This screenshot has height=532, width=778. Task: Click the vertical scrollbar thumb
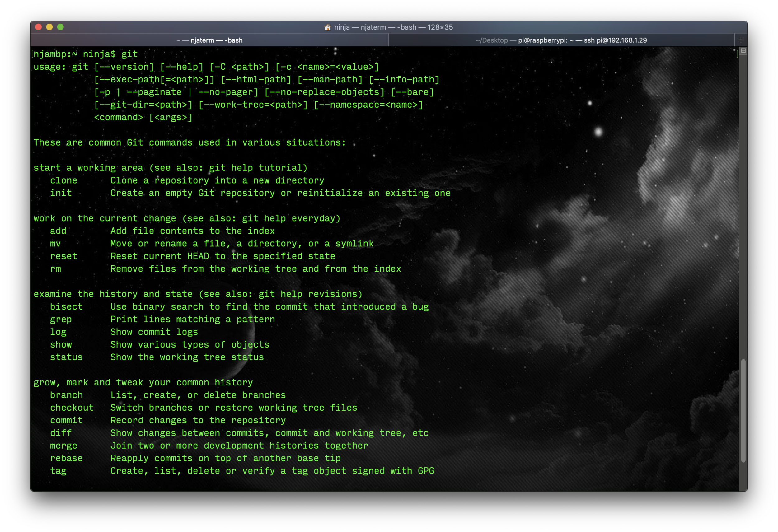pyautogui.click(x=743, y=411)
